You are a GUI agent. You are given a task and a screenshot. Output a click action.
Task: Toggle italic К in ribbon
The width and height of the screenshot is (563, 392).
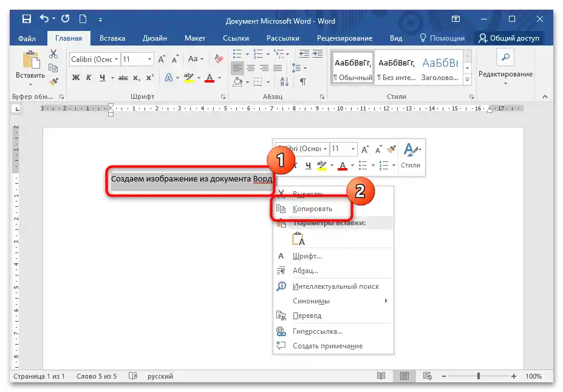coord(89,78)
